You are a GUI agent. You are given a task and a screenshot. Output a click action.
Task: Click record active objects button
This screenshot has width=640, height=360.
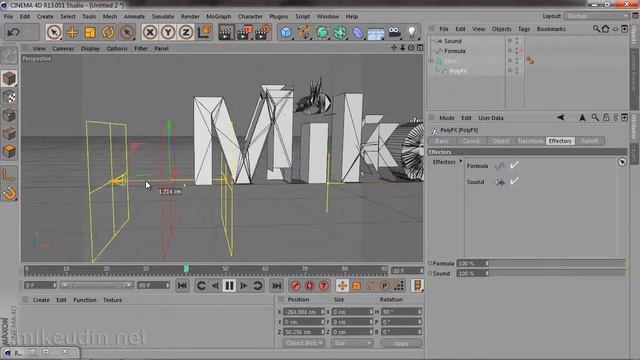click(x=296, y=286)
